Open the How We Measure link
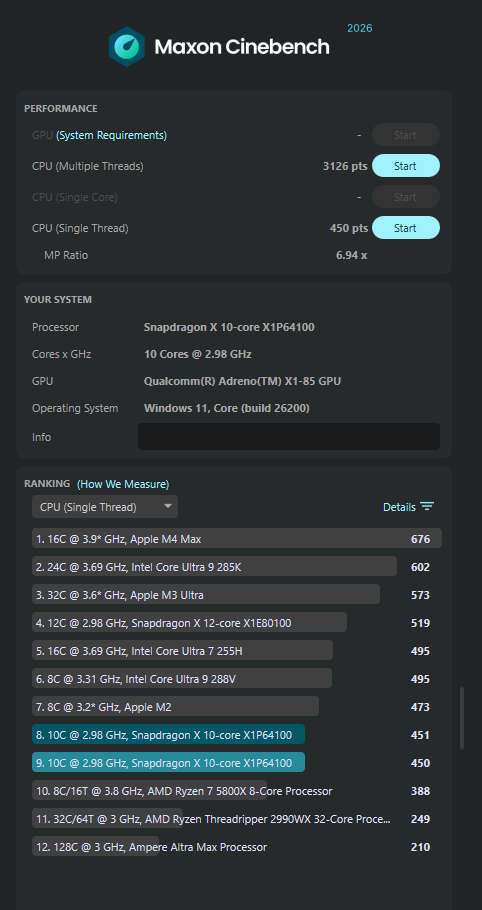Screen dimensions: 482x910 (123, 484)
